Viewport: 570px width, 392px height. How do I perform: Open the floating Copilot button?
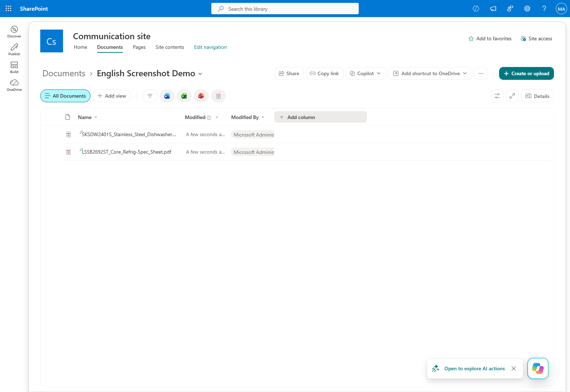(538, 368)
